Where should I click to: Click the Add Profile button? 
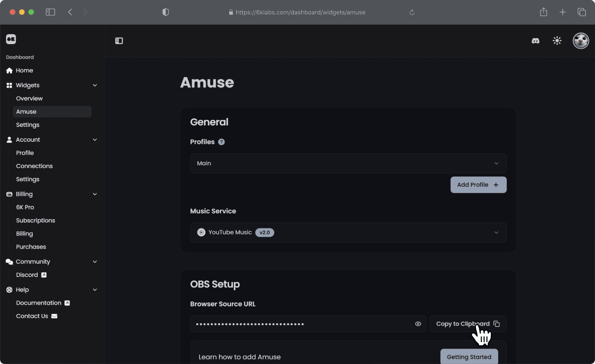[x=478, y=185]
